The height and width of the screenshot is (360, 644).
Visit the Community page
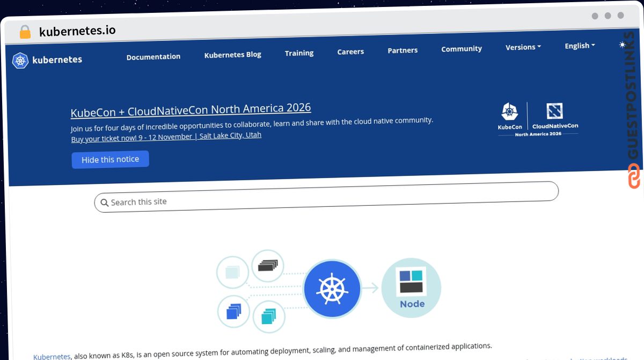[462, 48]
